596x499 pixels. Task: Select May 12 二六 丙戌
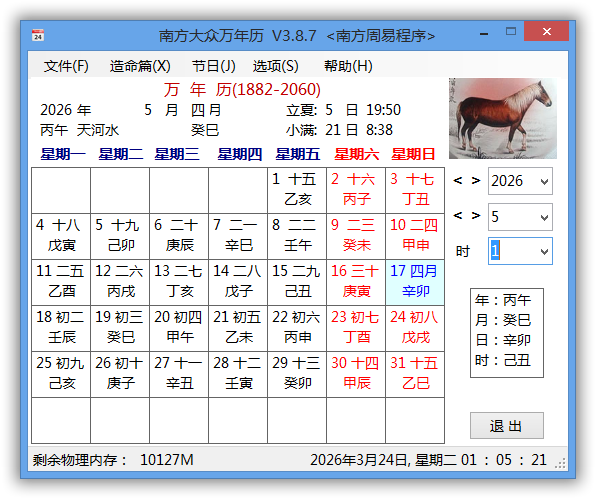pos(120,282)
